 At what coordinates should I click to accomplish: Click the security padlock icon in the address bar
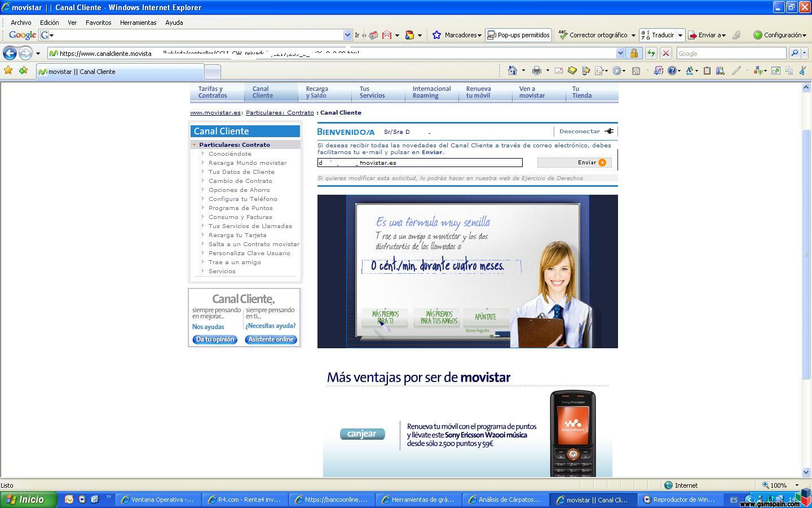[634, 53]
